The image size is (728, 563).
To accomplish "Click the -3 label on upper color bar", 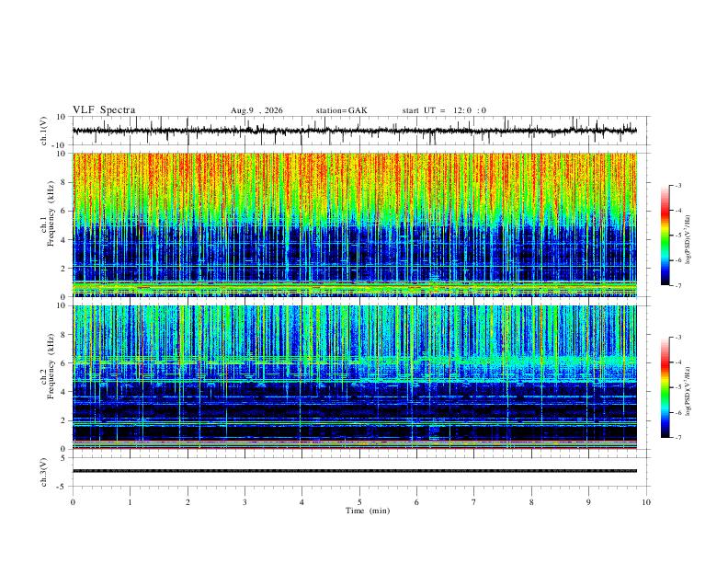I will click(x=677, y=185).
